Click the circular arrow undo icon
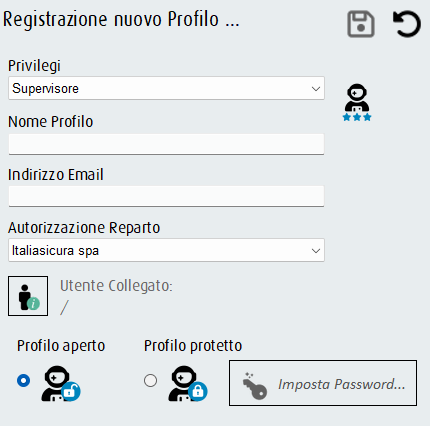 tap(407, 24)
